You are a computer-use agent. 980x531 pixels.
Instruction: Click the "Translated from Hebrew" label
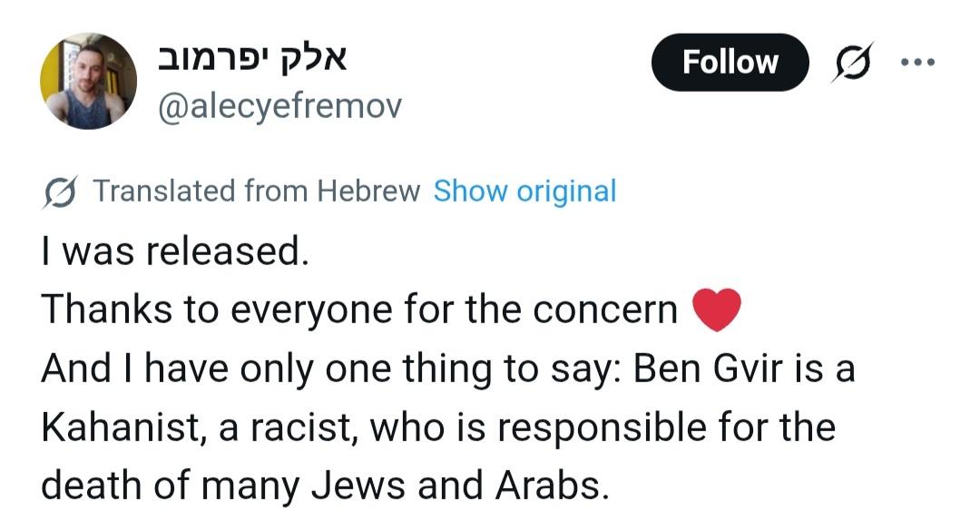coord(257,192)
